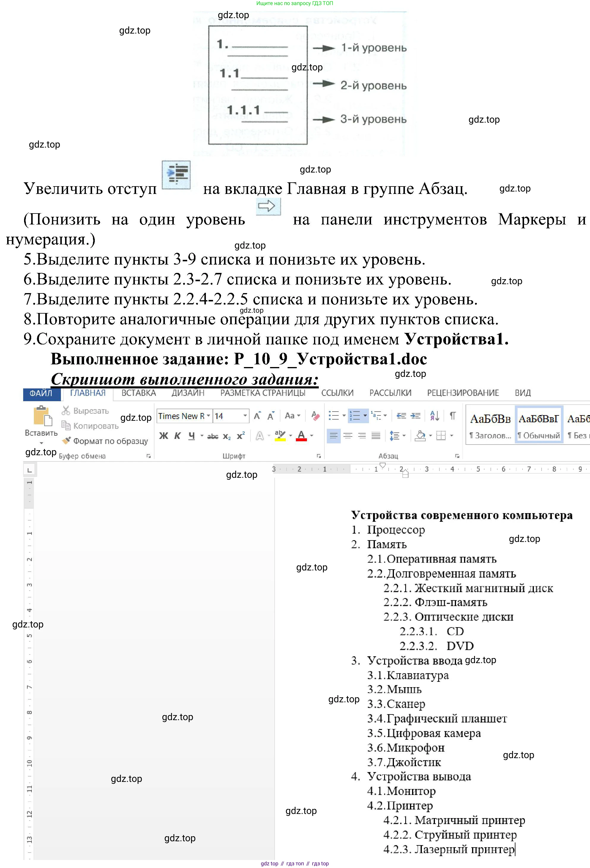The height and width of the screenshot is (868, 590).
Task: Click the Decrease Indent icon in ribbon
Action: 401,415
